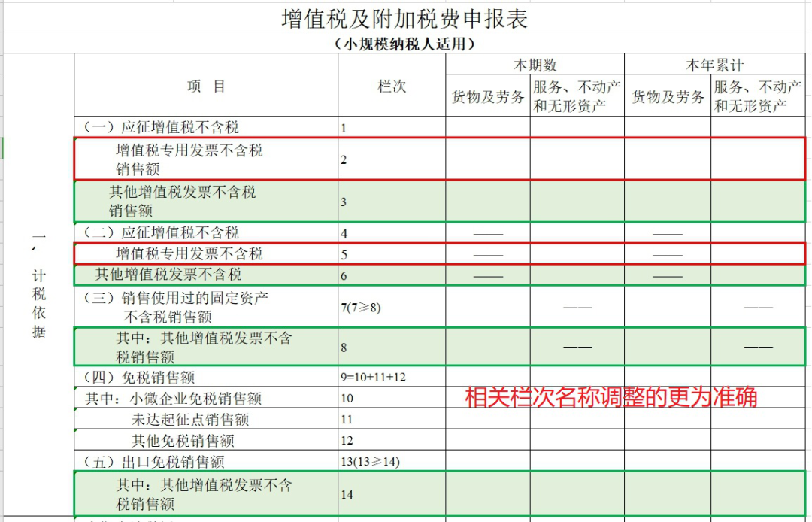
Task: Click 栏次 cell with value 5
Action: pos(392,253)
